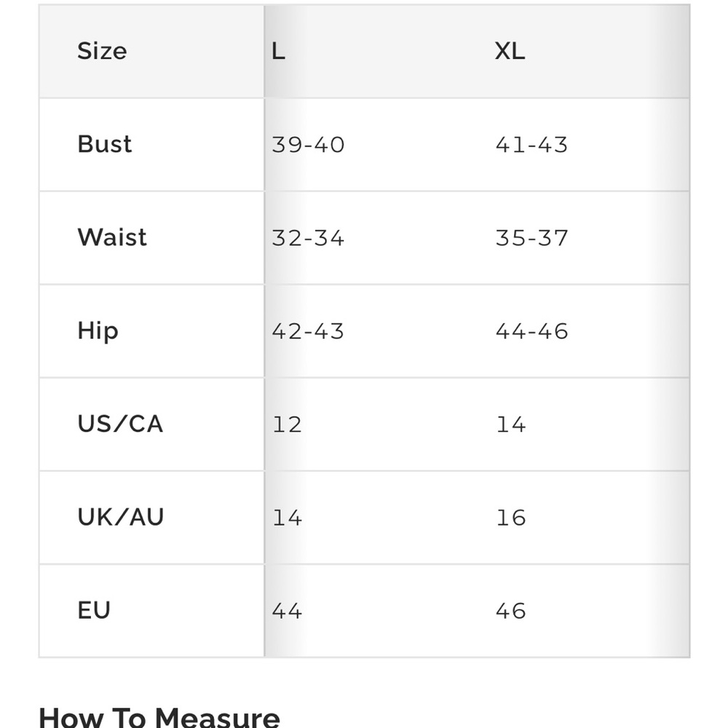This screenshot has width=728, height=728.
Task: Click the Bust row label
Action: tap(105, 144)
